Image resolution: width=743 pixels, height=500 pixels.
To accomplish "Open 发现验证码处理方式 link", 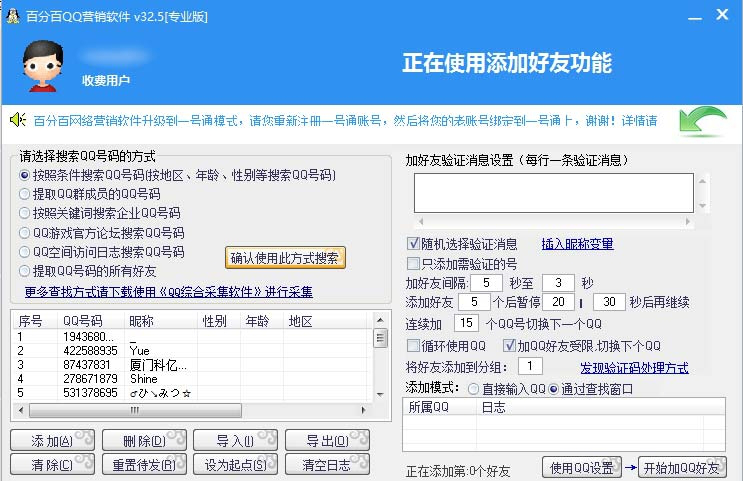I will pos(634,368).
